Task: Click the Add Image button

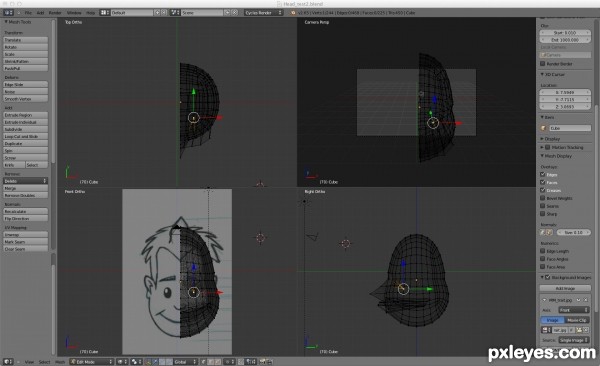Action: pos(565,288)
